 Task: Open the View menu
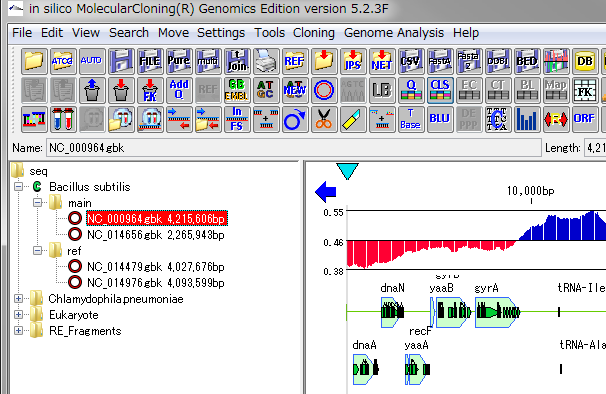pos(86,33)
